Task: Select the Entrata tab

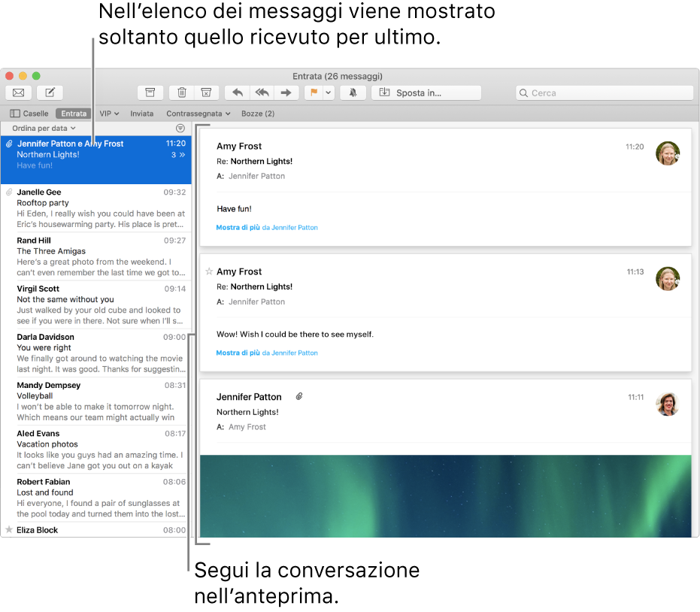Action: [74, 114]
